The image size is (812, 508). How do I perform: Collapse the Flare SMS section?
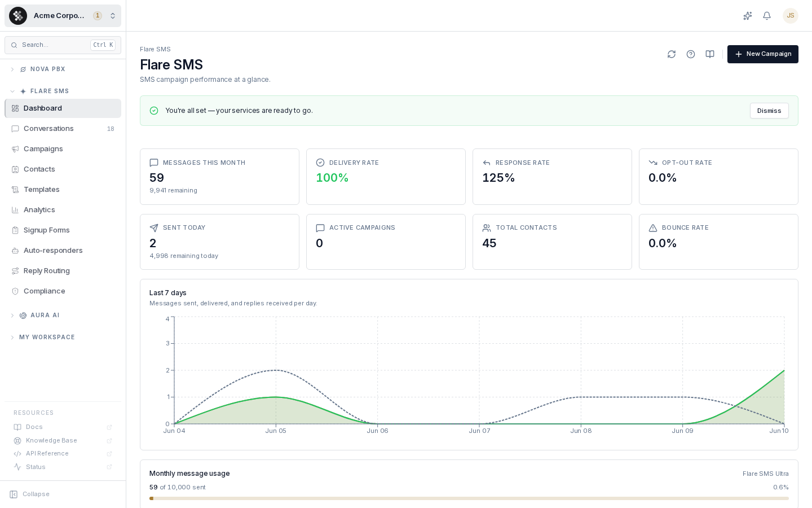63,91
